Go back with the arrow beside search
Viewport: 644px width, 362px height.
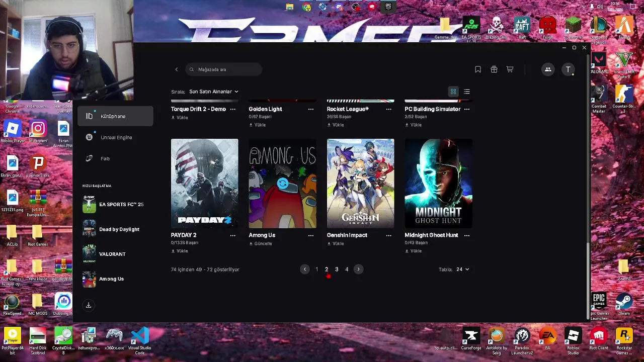[x=176, y=69]
